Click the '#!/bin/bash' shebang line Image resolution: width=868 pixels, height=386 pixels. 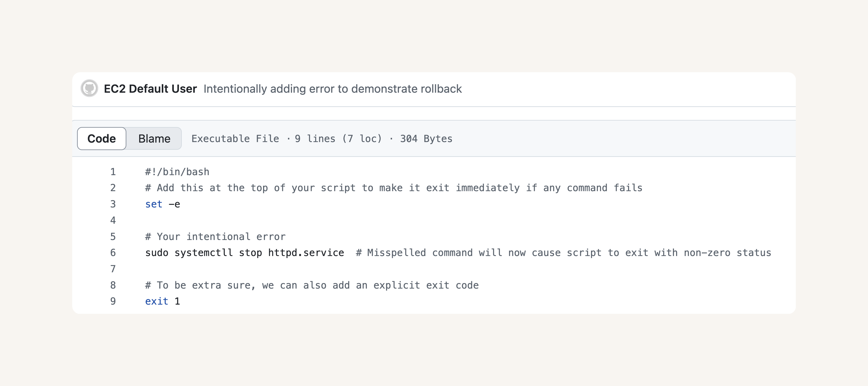pos(177,172)
